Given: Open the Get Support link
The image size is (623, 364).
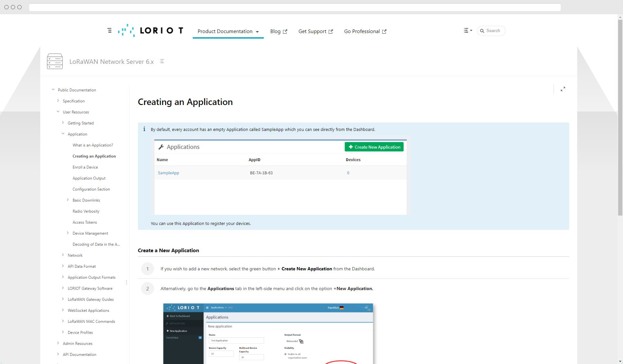Looking at the screenshot, I should click(x=316, y=31).
